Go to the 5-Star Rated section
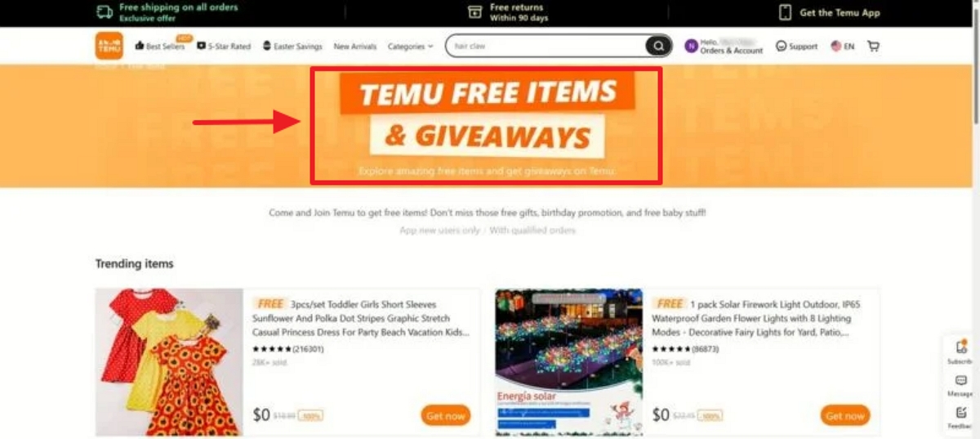 (224, 47)
